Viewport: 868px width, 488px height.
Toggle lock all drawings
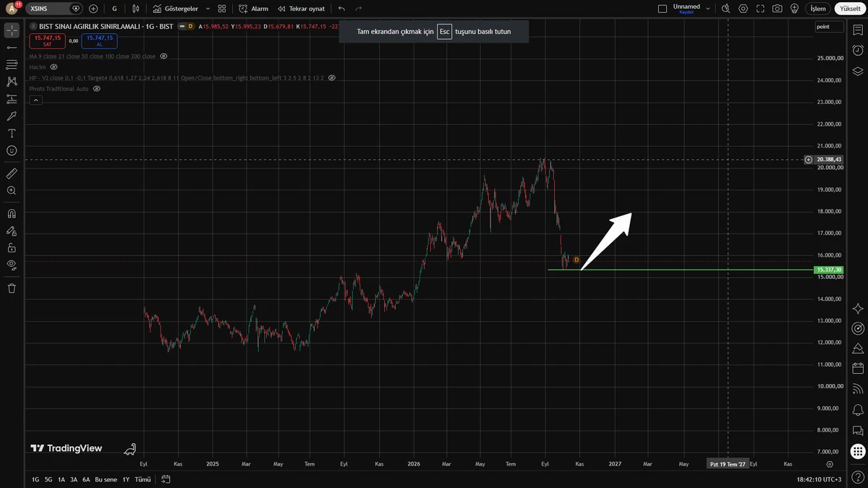click(12, 247)
